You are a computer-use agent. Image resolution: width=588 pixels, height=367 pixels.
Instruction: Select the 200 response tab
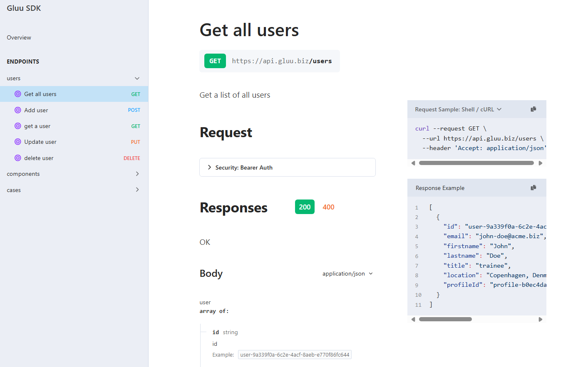point(305,207)
